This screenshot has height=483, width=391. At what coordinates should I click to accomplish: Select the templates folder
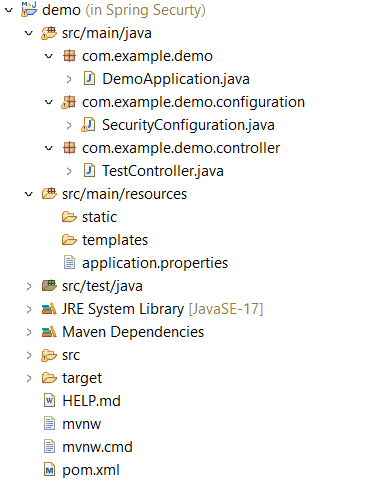115,240
